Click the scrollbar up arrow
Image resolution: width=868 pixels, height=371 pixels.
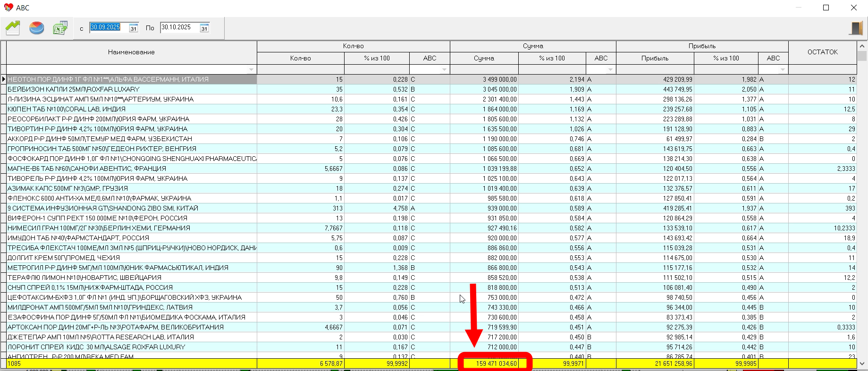click(862, 46)
